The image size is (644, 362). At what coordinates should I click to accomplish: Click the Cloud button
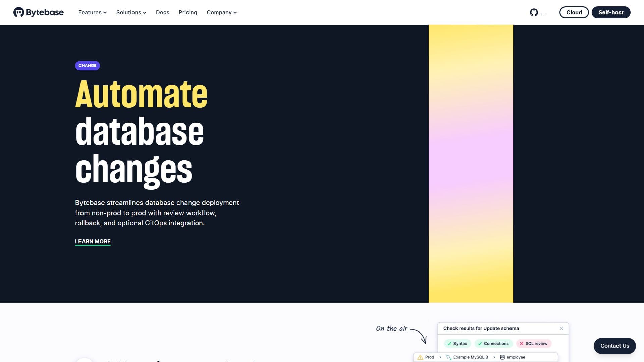pyautogui.click(x=574, y=12)
